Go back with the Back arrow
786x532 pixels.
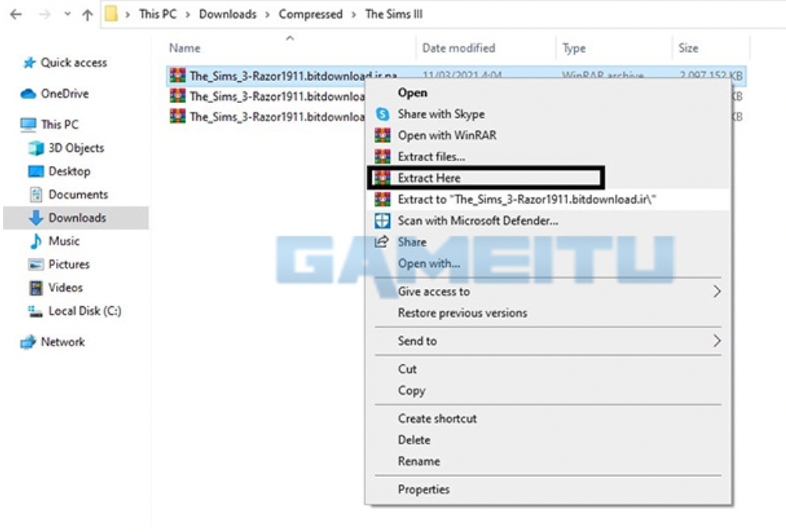click(16, 14)
